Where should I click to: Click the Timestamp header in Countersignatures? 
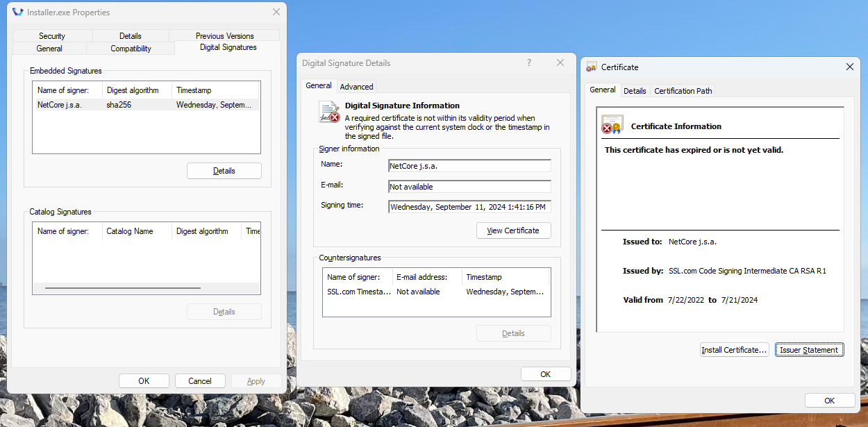[x=506, y=277]
